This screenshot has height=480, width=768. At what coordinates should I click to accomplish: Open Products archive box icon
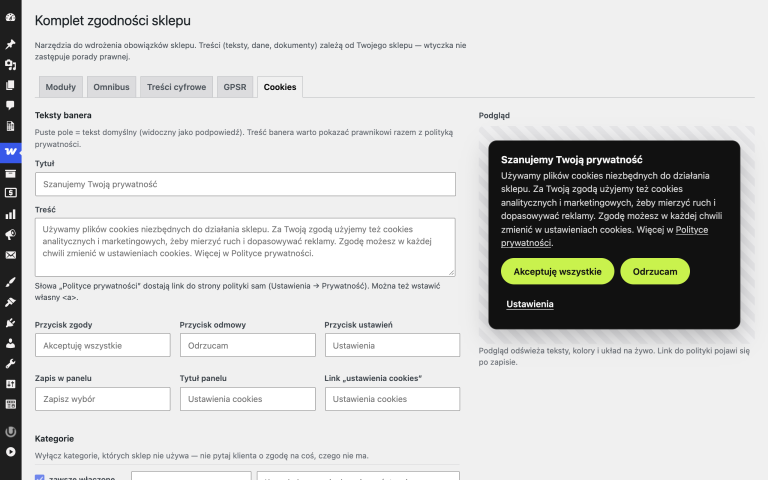click(x=10, y=173)
